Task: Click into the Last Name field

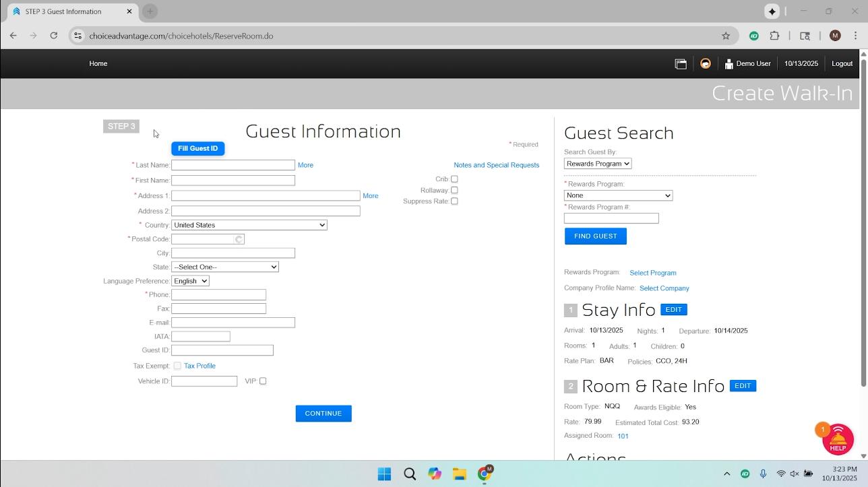Action: click(x=232, y=165)
